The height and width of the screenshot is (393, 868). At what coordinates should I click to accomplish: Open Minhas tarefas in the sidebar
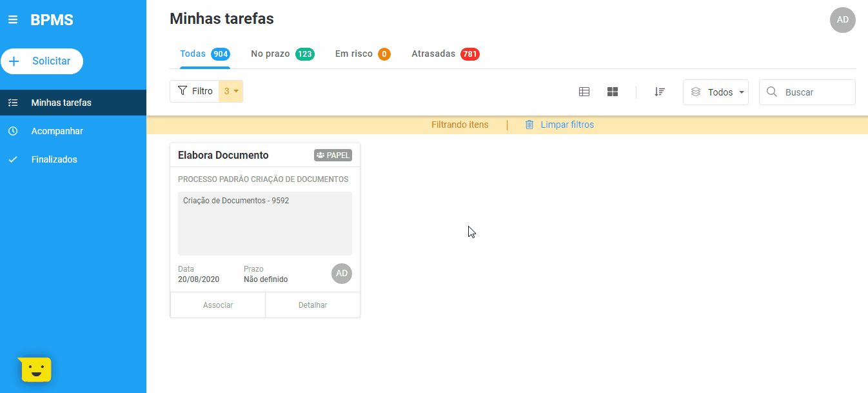(73, 103)
